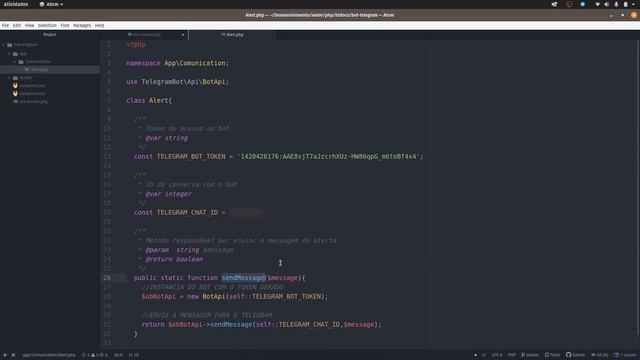The width and height of the screenshot is (640, 360).
Task: Click 'use TelegramBot\Api\BotApi;' line
Action: pos(178,82)
